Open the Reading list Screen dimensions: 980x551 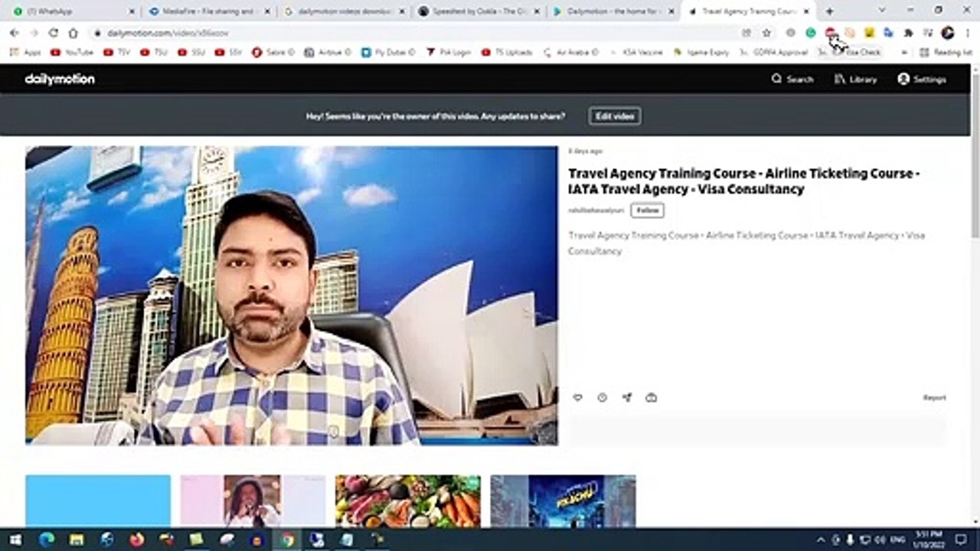tap(946, 53)
